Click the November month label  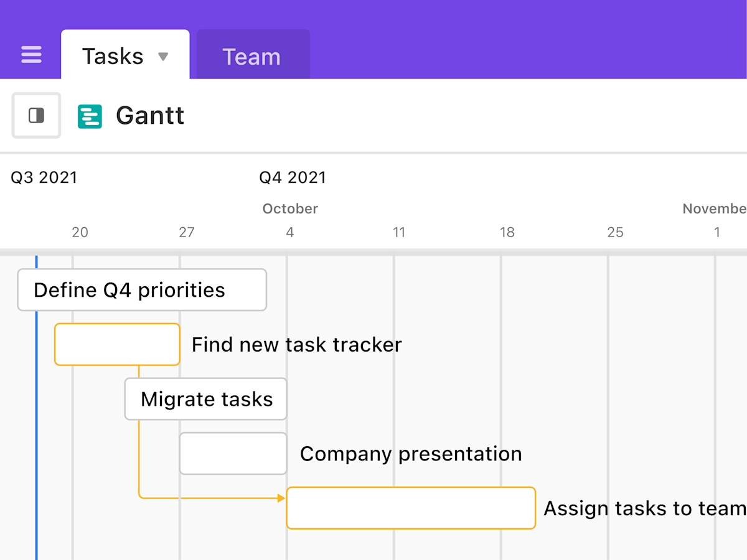tap(713, 209)
